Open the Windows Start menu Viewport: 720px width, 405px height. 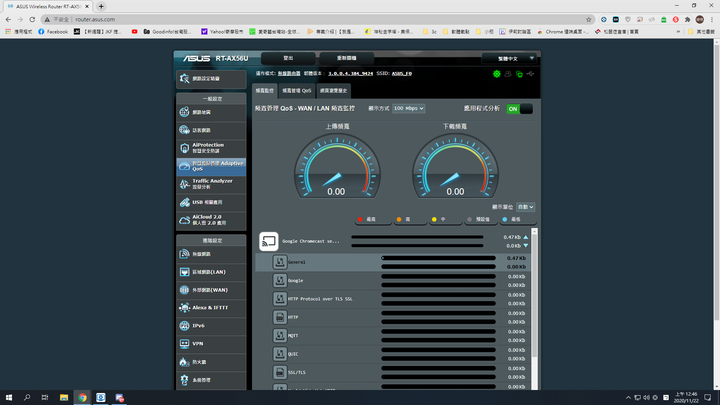[9, 397]
